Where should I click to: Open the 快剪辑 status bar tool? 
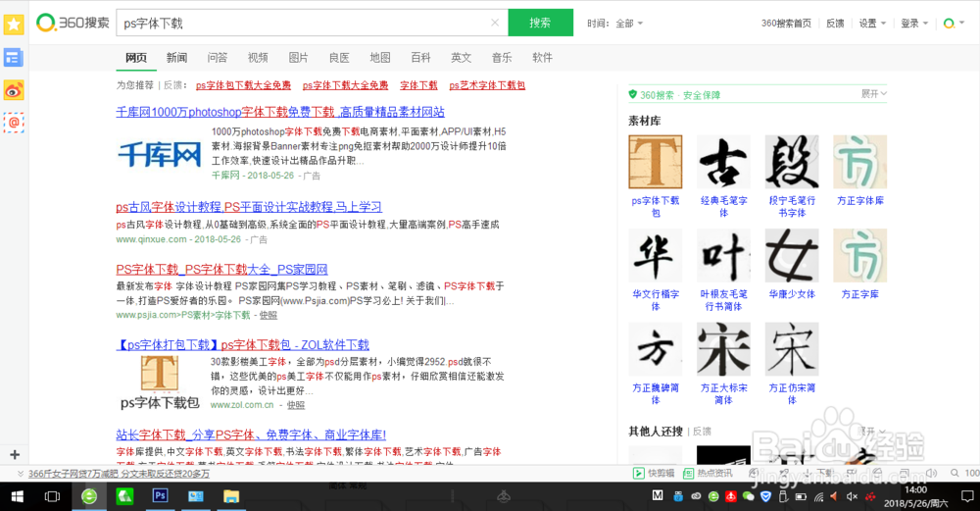click(x=654, y=474)
